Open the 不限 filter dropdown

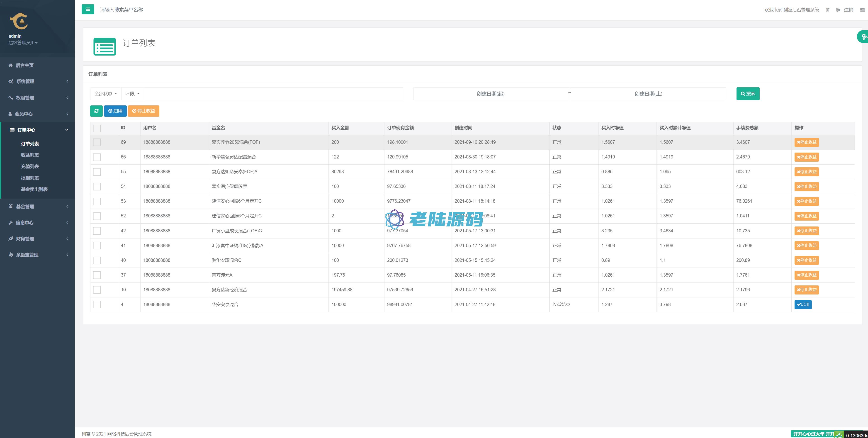132,94
